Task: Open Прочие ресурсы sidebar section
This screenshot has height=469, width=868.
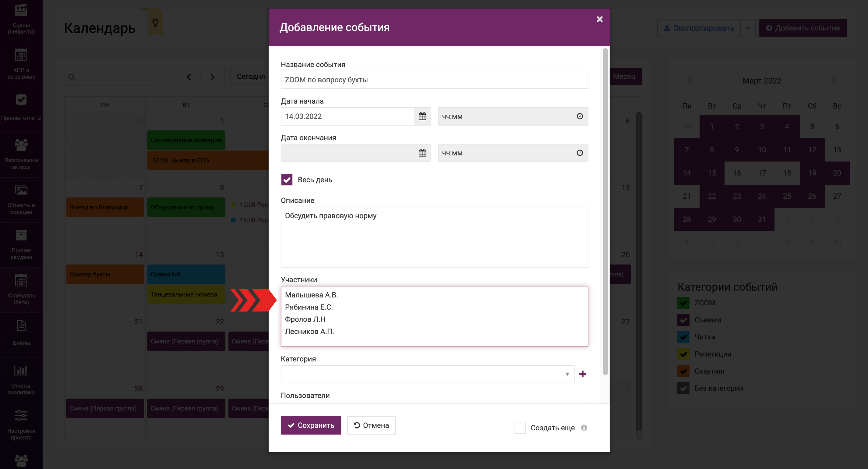Action: 21,245
